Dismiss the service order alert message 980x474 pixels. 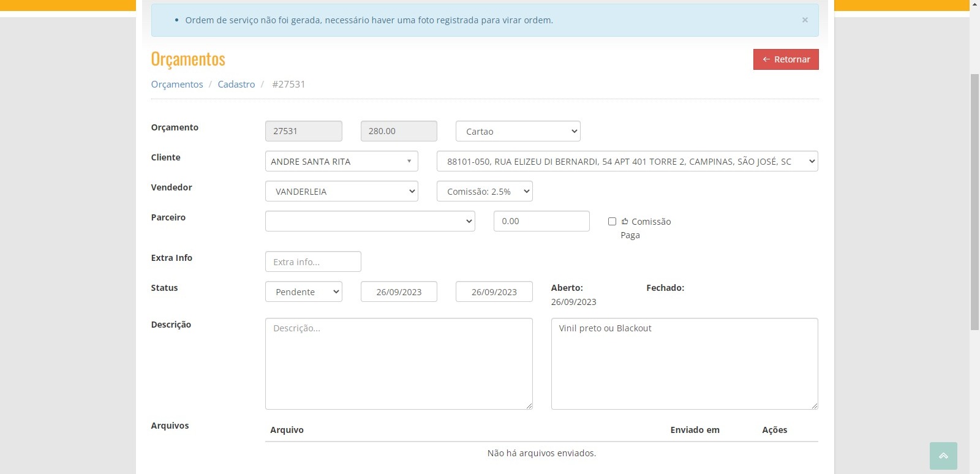pos(805,20)
